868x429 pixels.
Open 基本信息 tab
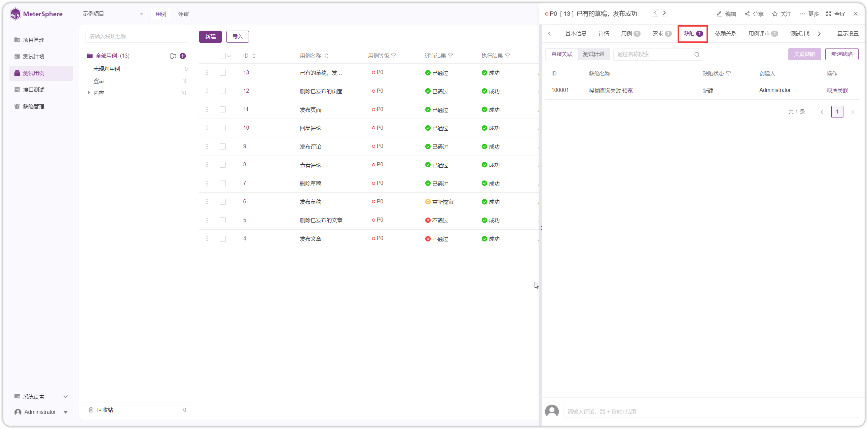(576, 33)
